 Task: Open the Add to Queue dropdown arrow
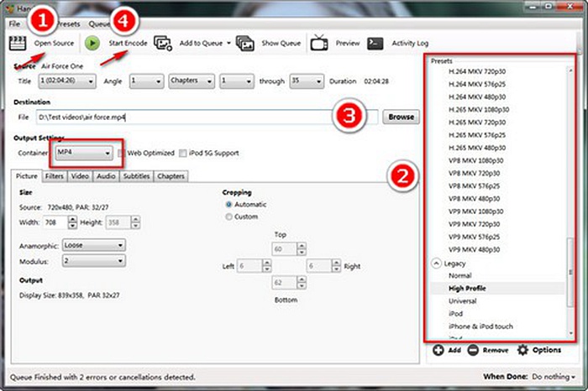pos(228,44)
